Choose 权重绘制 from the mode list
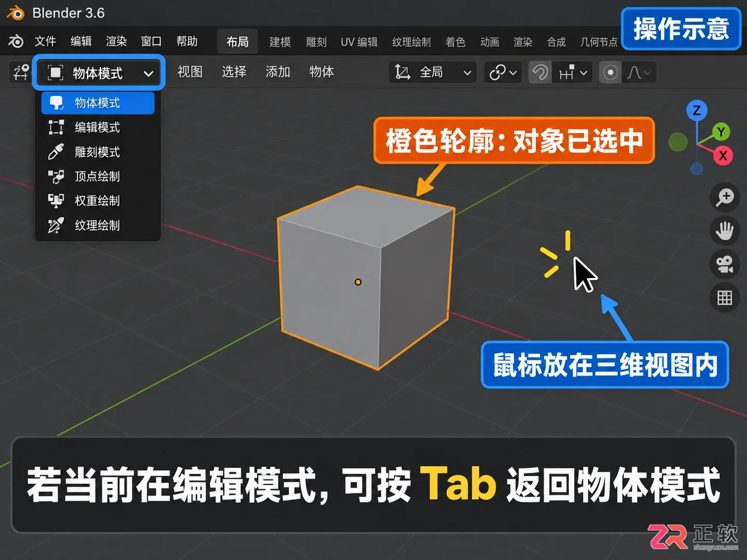Image resolution: width=747 pixels, height=560 pixels. pyautogui.click(x=98, y=201)
